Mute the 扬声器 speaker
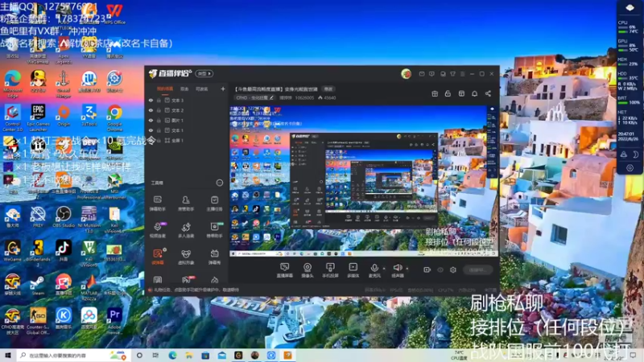This screenshot has width=644, height=362. (x=397, y=270)
